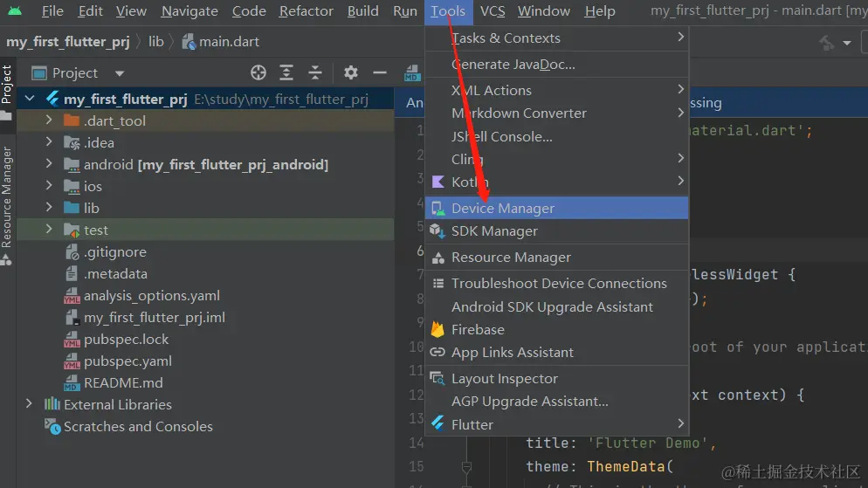Select pubspec.lock file
The width and height of the screenshot is (868, 488).
tap(116, 340)
